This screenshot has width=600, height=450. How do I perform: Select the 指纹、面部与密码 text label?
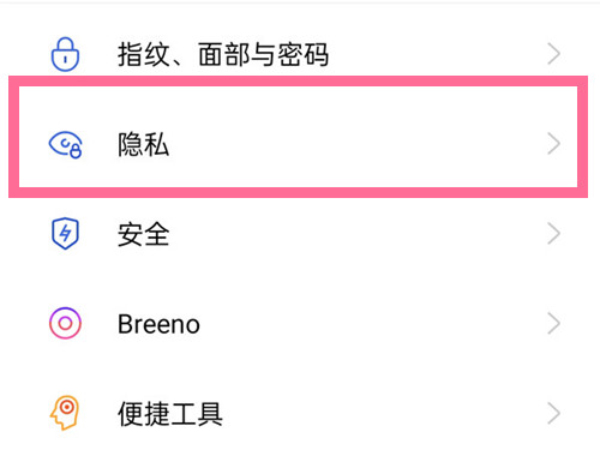[222, 54]
